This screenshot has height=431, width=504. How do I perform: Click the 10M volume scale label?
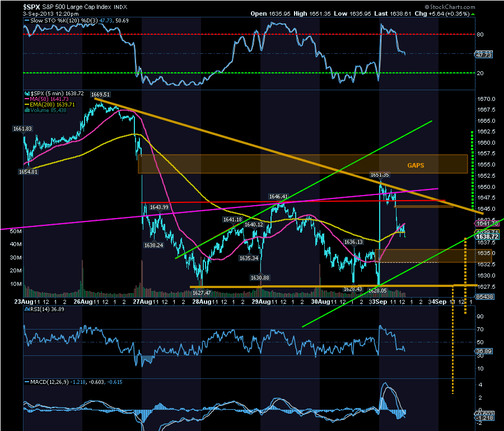16,284
